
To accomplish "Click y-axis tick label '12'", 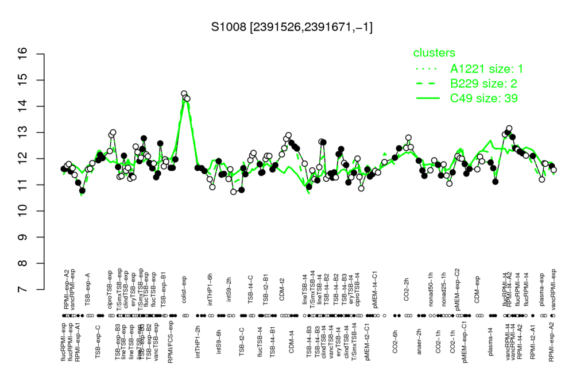I will [23, 159].
